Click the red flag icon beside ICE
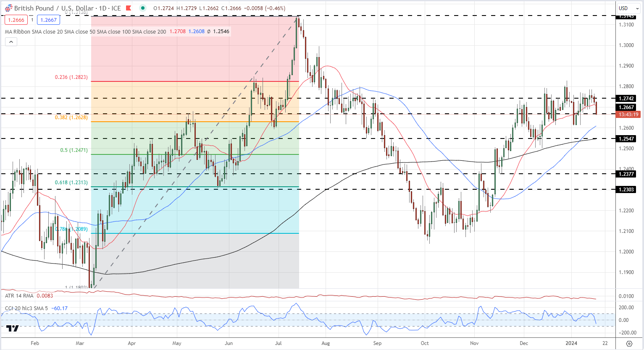644x350 pixels. click(129, 8)
